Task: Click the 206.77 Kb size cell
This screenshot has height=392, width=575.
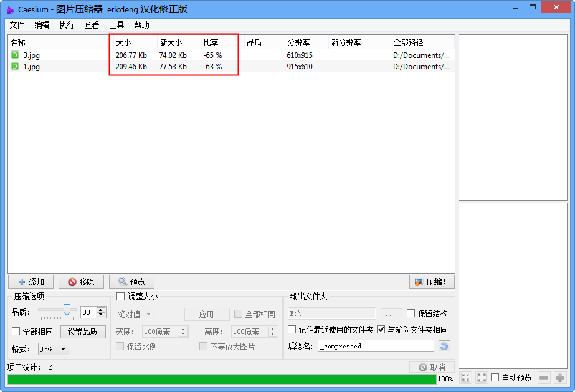Action: [131, 55]
